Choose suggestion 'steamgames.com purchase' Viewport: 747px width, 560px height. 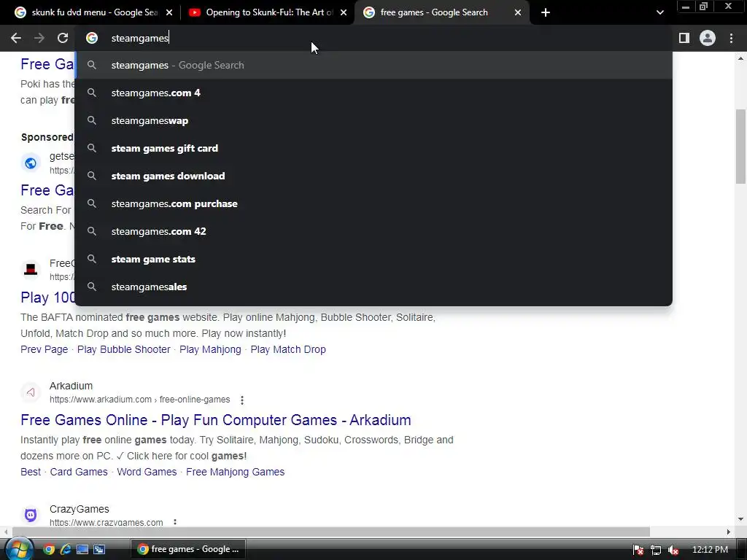pyautogui.click(x=373, y=204)
